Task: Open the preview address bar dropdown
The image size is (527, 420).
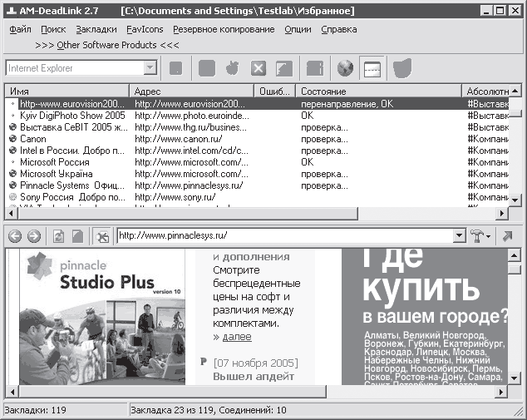Action: pyautogui.click(x=459, y=235)
